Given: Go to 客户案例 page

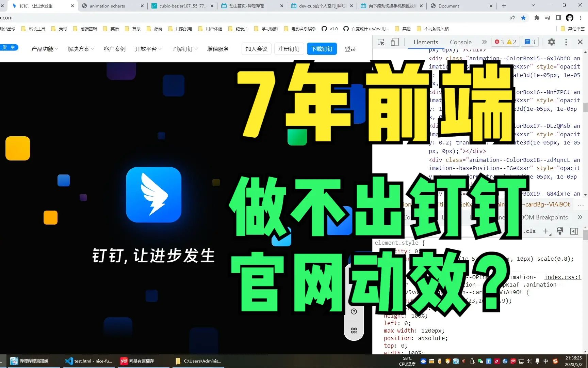Looking at the screenshot, I should pyautogui.click(x=114, y=49).
